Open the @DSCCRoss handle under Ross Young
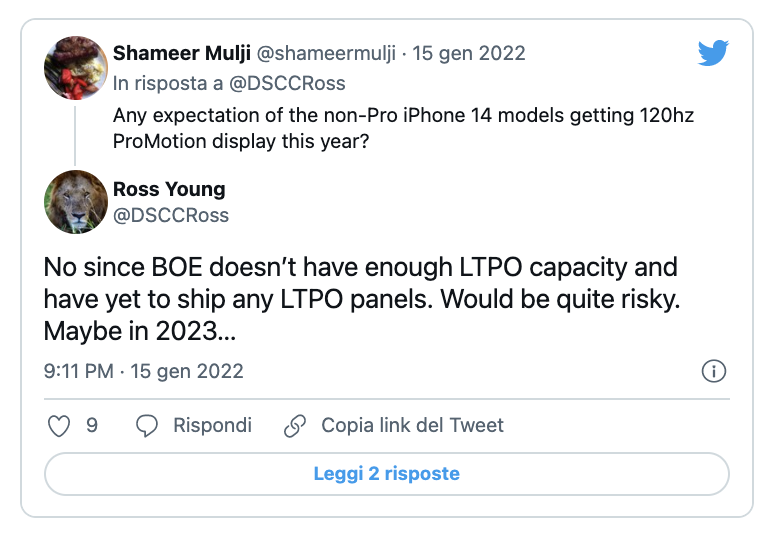The width and height of the screenshot is (772, 536). coord(171,215)
